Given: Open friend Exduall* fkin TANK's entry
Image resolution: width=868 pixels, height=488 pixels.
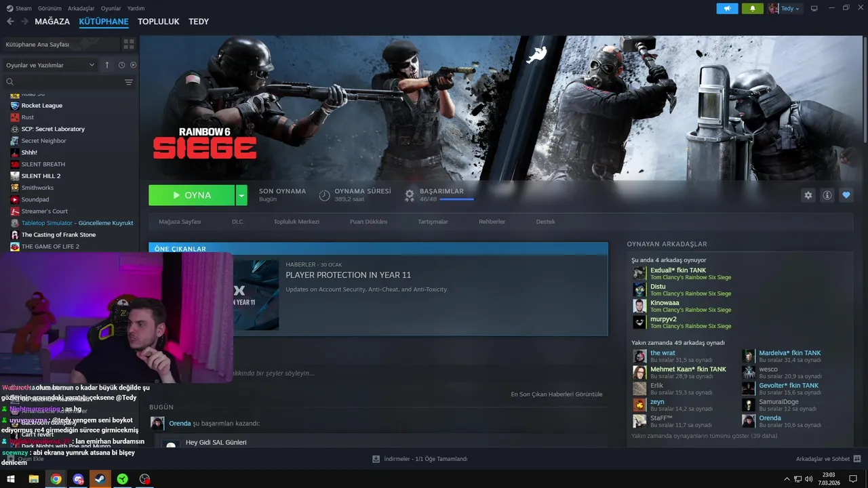Looking at the screenshot, I should tap(682, 273).
